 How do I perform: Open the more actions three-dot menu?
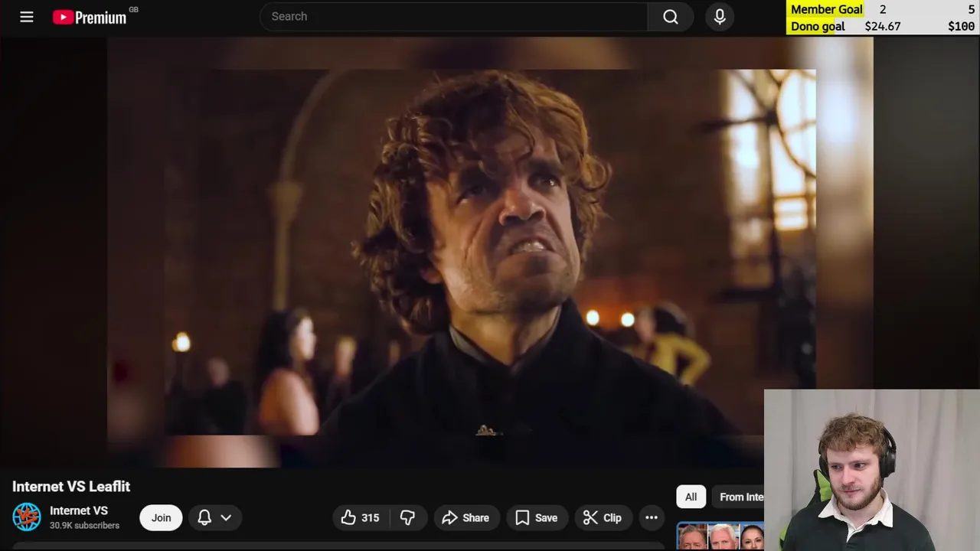pos(652,517)
